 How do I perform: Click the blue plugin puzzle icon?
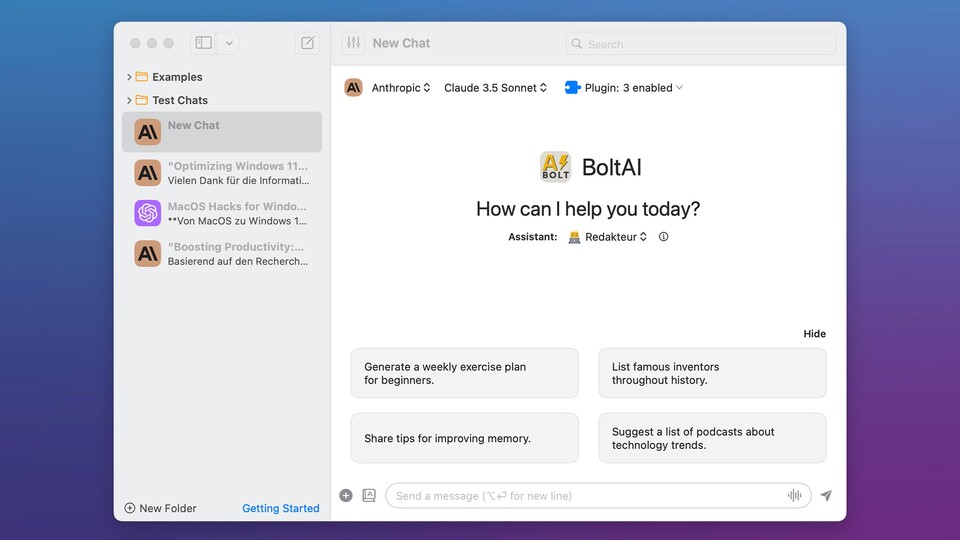coord(572,88)
